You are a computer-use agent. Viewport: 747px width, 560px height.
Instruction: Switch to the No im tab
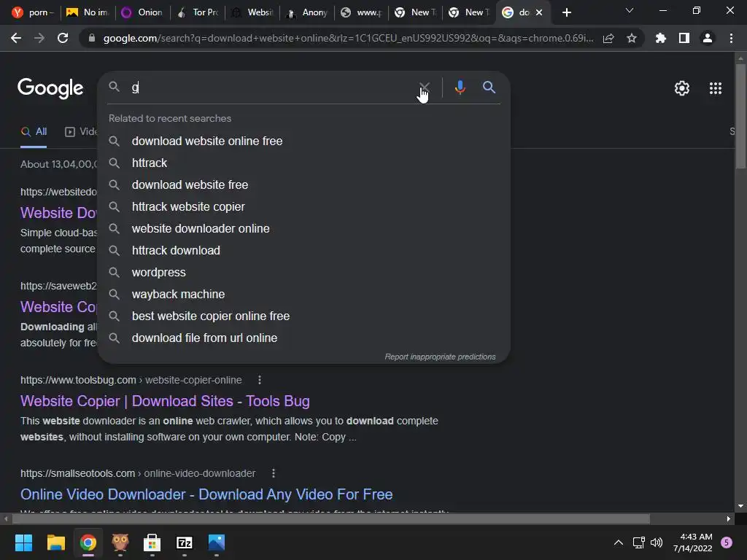88,12
